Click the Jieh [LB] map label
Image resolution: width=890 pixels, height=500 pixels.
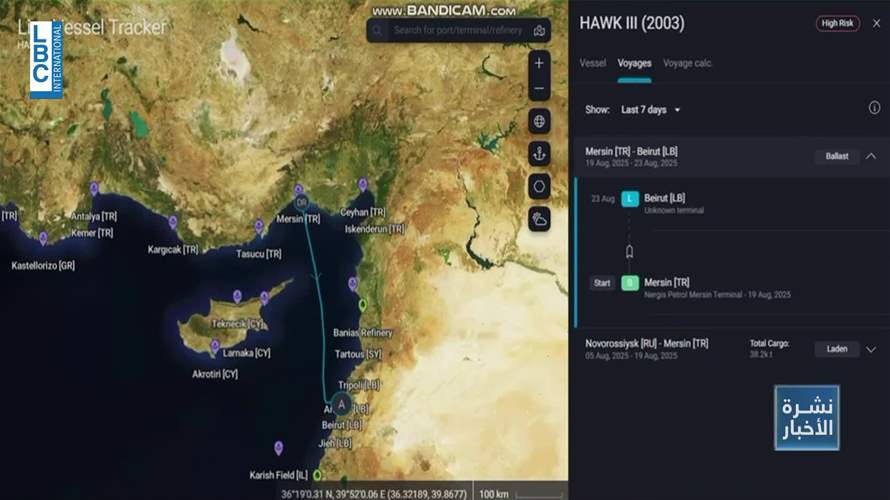(x=334, y=443)
